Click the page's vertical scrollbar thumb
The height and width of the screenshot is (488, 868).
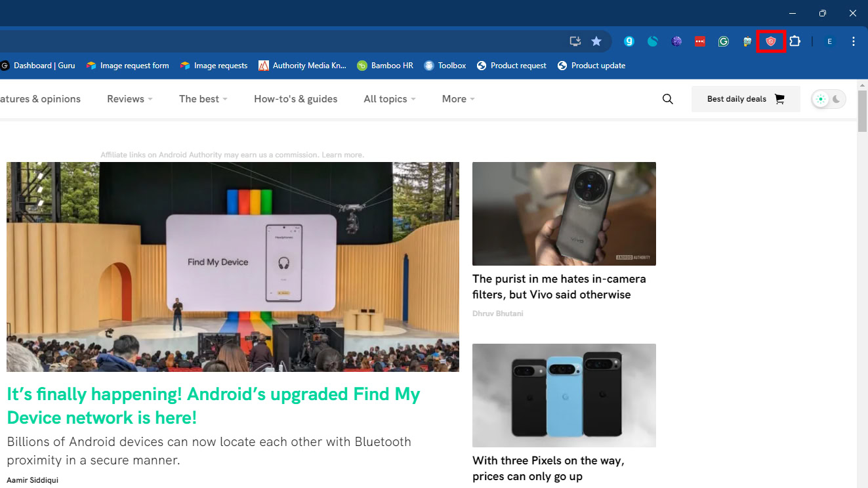[x=862, y=110]
